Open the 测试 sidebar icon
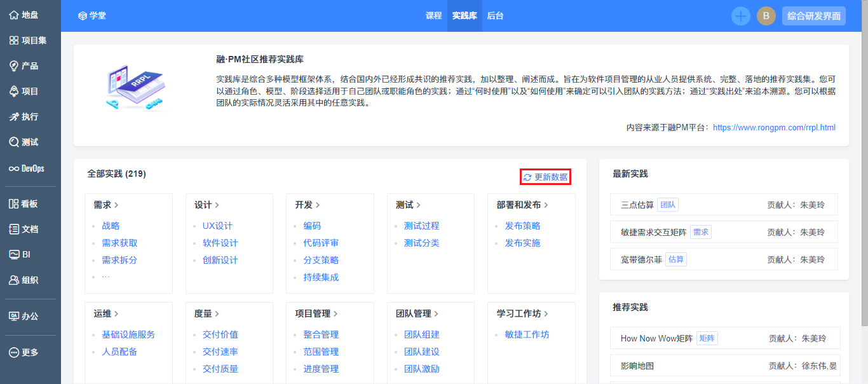 click(x=14, y=142)
